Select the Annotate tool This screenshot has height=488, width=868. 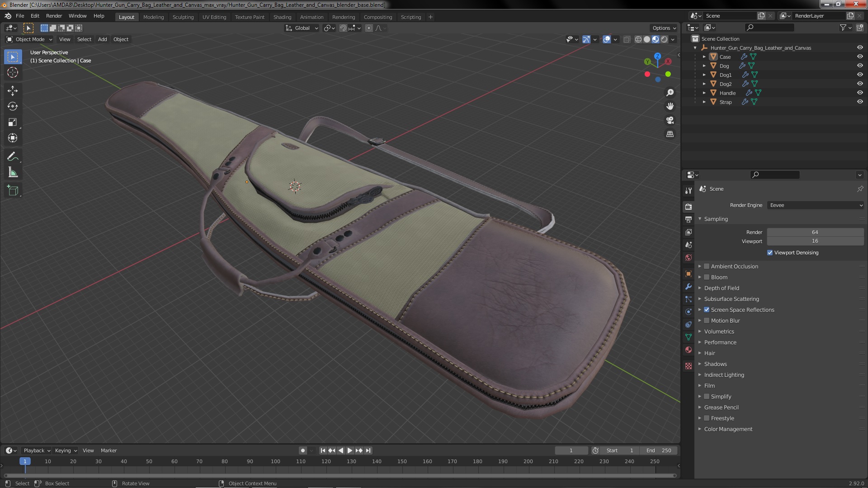pos(13,156)
